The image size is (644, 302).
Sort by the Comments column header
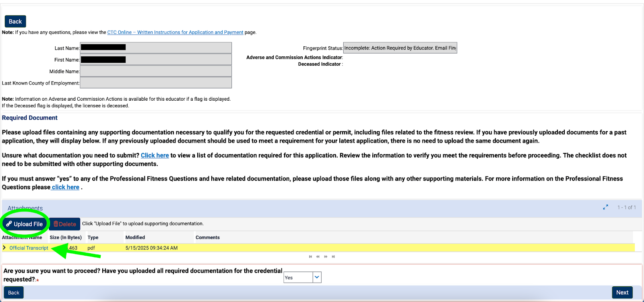click(x=208, y=238)
